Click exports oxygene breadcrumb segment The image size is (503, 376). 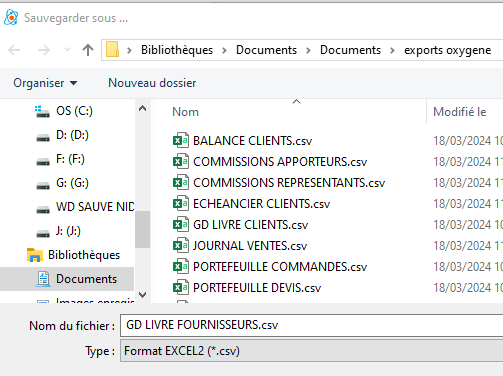[447, 50]
